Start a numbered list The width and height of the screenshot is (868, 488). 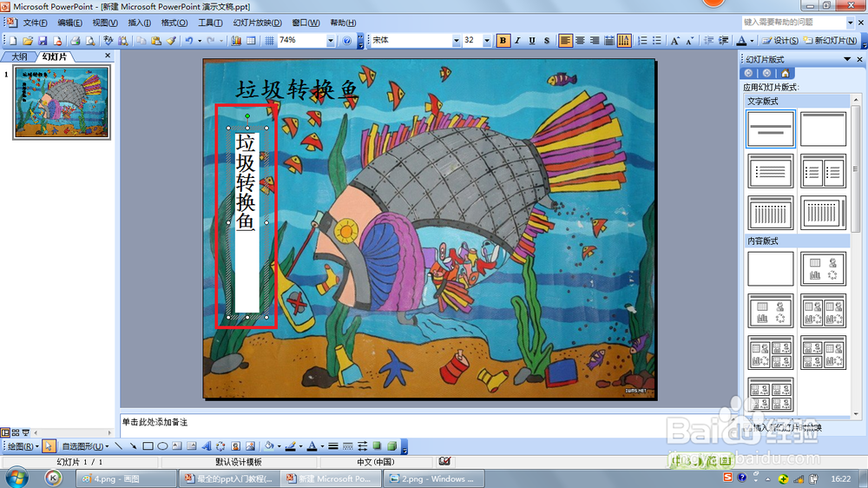642,41
